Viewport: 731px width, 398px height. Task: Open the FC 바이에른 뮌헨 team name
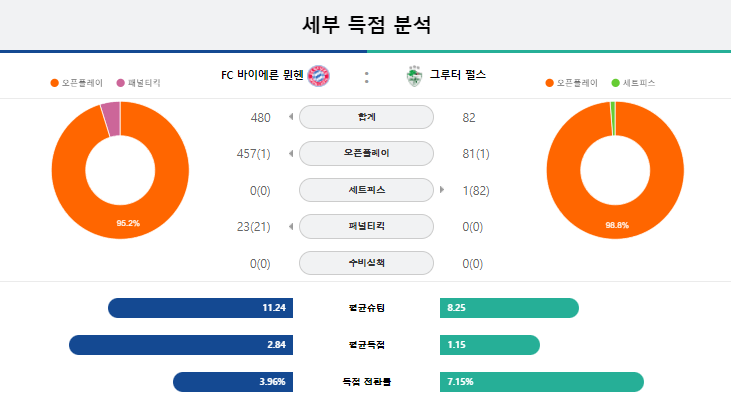262,75
